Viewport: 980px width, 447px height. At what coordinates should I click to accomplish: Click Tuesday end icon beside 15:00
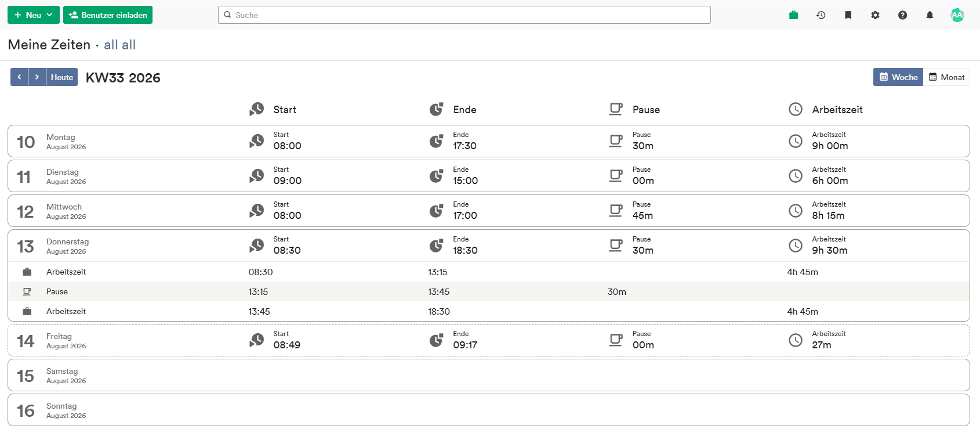tap(437, 176)
